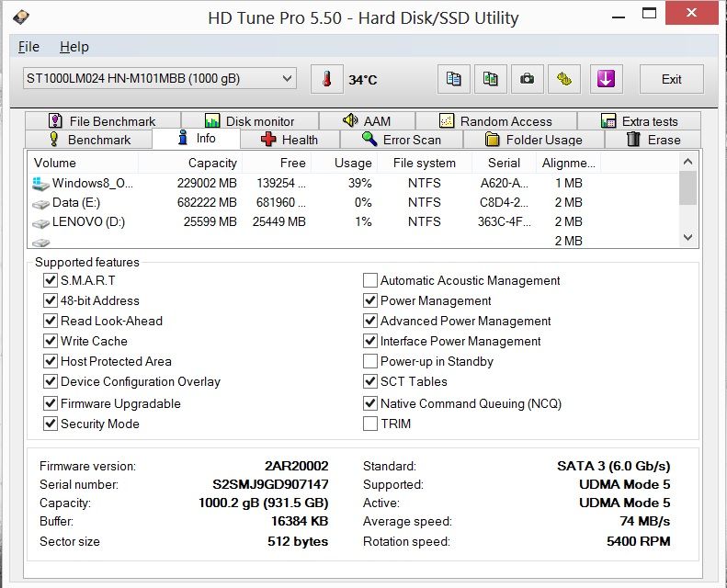This screenshot has height=588, width=727.
Task: Click the Capacity column header
Action: 190,164
